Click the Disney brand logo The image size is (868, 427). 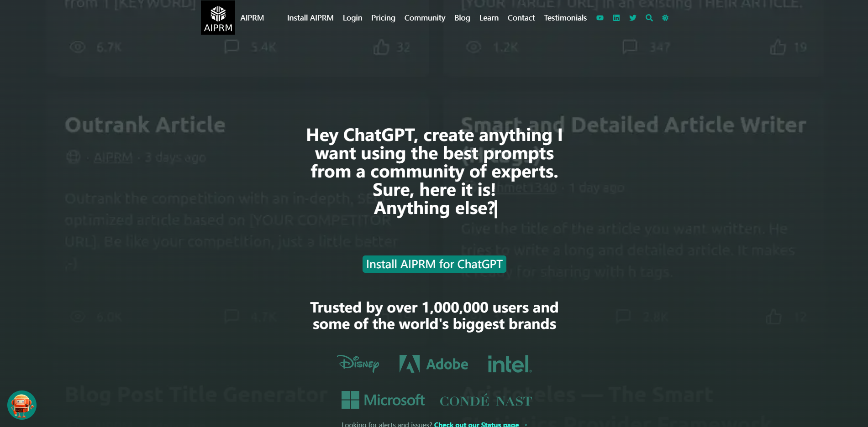[358, 364]
